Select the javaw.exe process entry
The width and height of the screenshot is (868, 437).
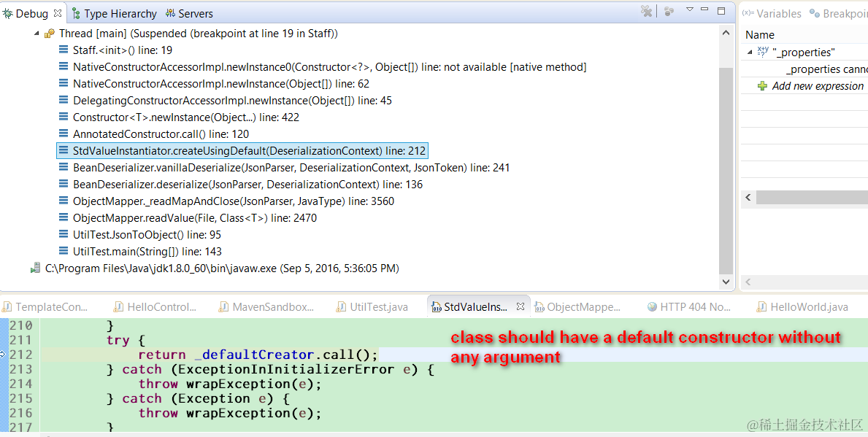tap(215, 268)
